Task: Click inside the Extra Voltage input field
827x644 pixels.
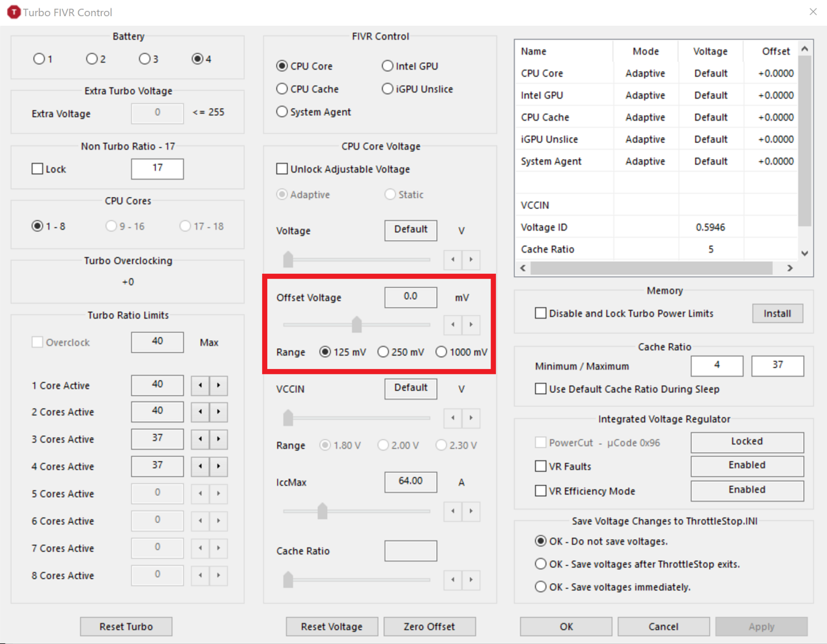Action: [x=157, y=113]
